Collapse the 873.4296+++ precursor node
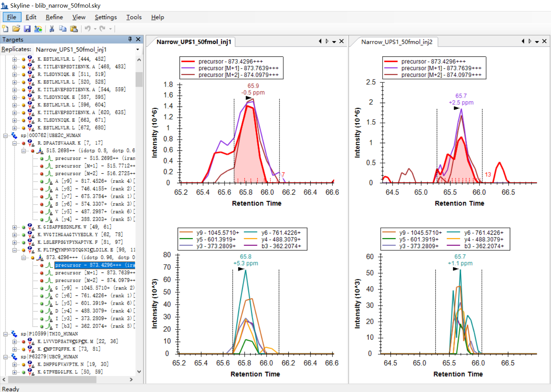The width and height of the screenshot is (551, 392). (x=24, y=258)
